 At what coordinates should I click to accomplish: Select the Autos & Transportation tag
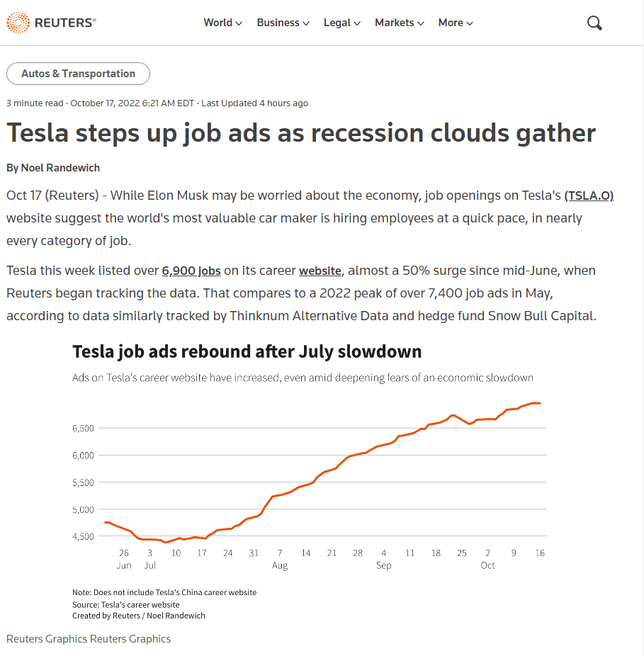pos(78,74)
